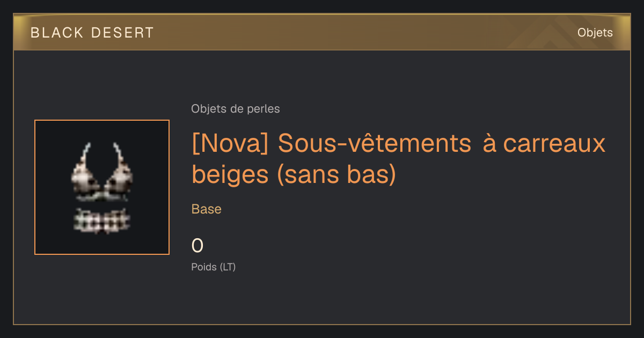Click the chevron emblem in gold header
This screenshot has width=644, height=338.
tap(542, 34)
